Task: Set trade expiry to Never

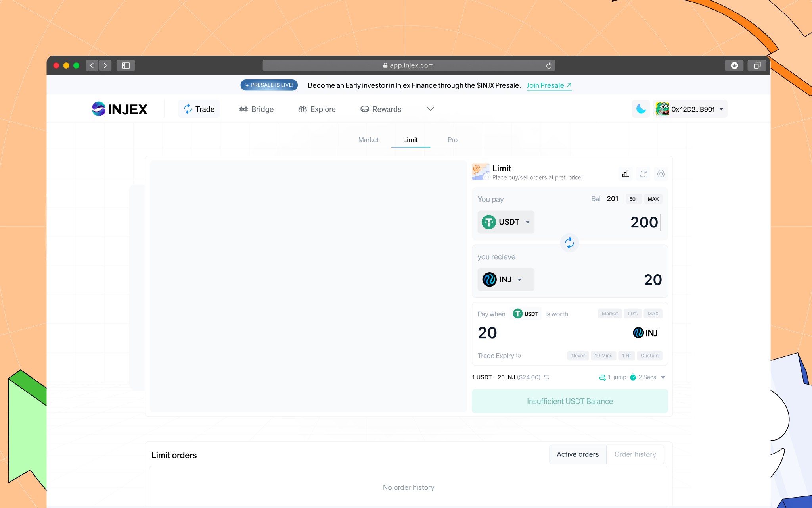Action: click(578, 356)
